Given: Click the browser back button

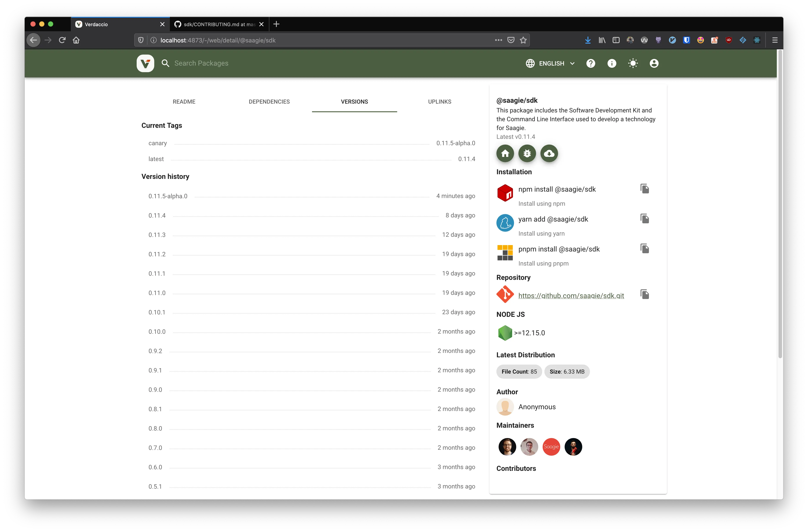Looking at the screenshot, I should [x=34, y=40].
